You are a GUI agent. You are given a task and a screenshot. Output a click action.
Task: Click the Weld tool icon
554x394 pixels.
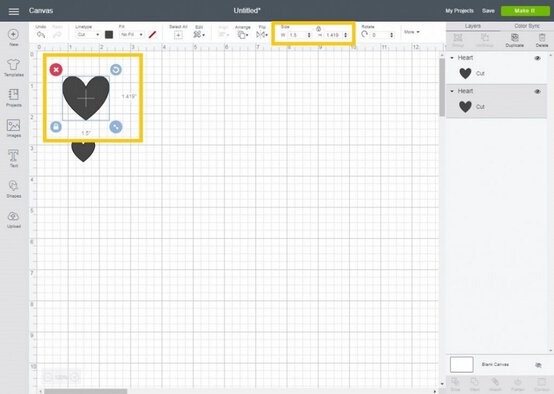click(475, 382)
